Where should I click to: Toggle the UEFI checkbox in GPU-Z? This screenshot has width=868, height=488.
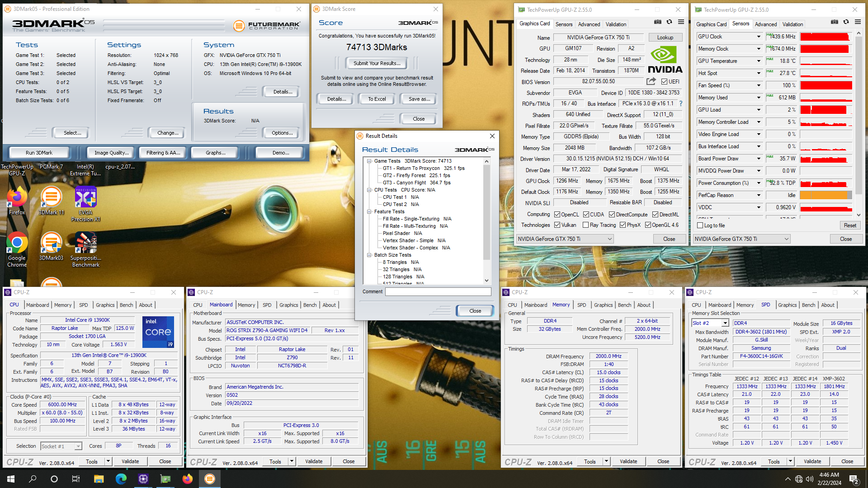(x=664, y=82)
